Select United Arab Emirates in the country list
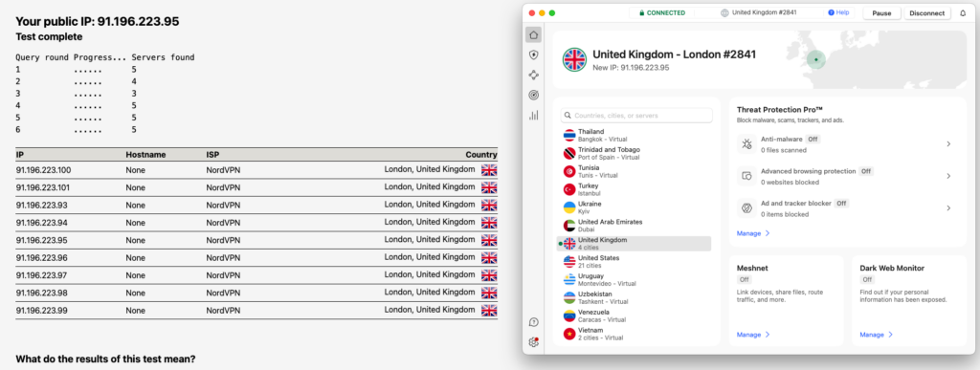Viewport: 980px width, 370px height. point(634,226)
